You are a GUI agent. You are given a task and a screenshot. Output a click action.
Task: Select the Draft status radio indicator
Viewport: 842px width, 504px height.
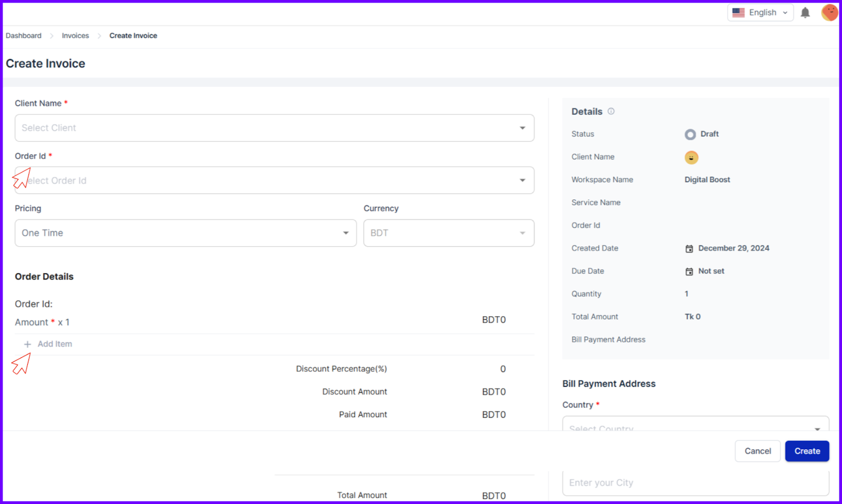pos(690,134)
